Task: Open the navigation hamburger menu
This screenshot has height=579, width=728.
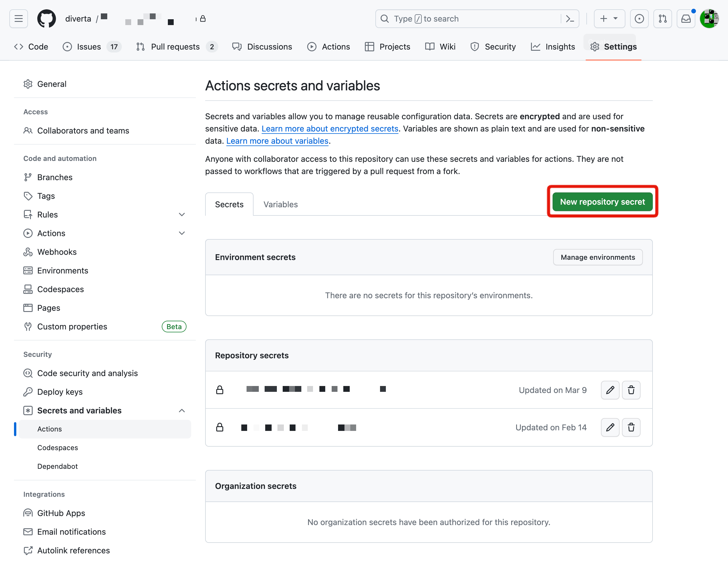Action: 18,19
